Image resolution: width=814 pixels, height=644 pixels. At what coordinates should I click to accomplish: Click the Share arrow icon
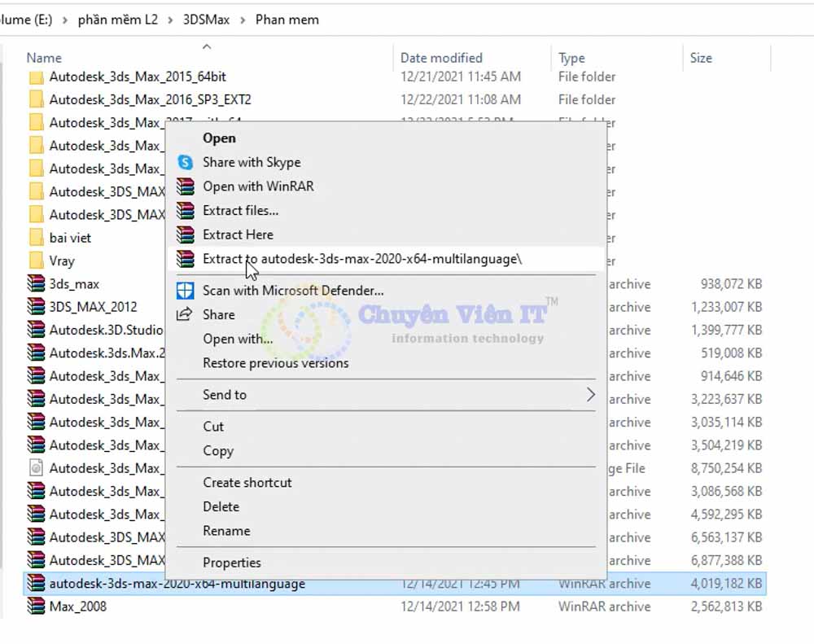pos(186,314)
